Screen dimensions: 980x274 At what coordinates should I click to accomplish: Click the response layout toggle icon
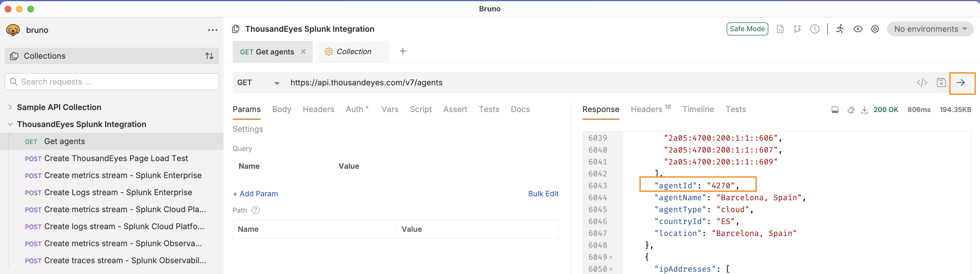(x=835, y=110)
